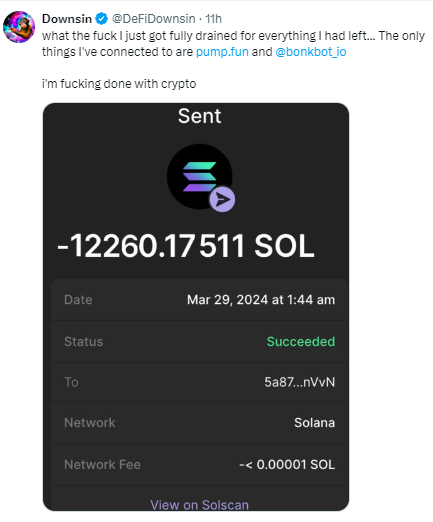This screenshot has height=522, width=433.
Task: Open the pump.fun link
Action: (222, 52)
